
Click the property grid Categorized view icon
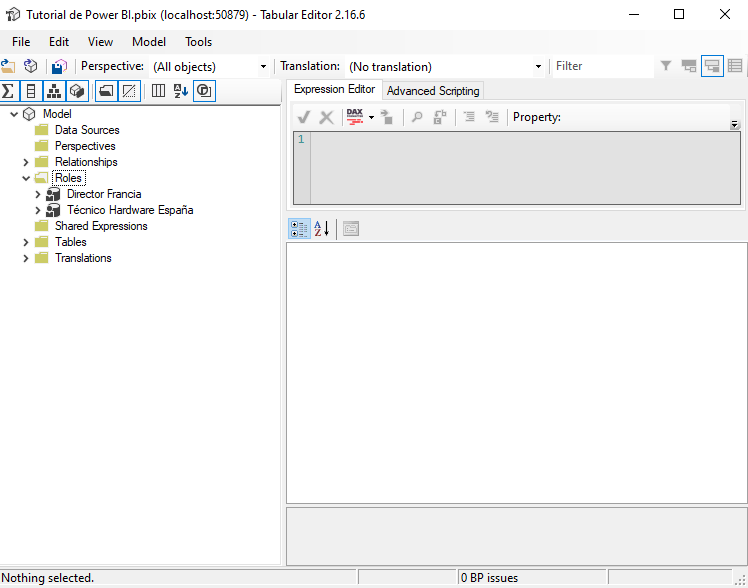[299, 229]
